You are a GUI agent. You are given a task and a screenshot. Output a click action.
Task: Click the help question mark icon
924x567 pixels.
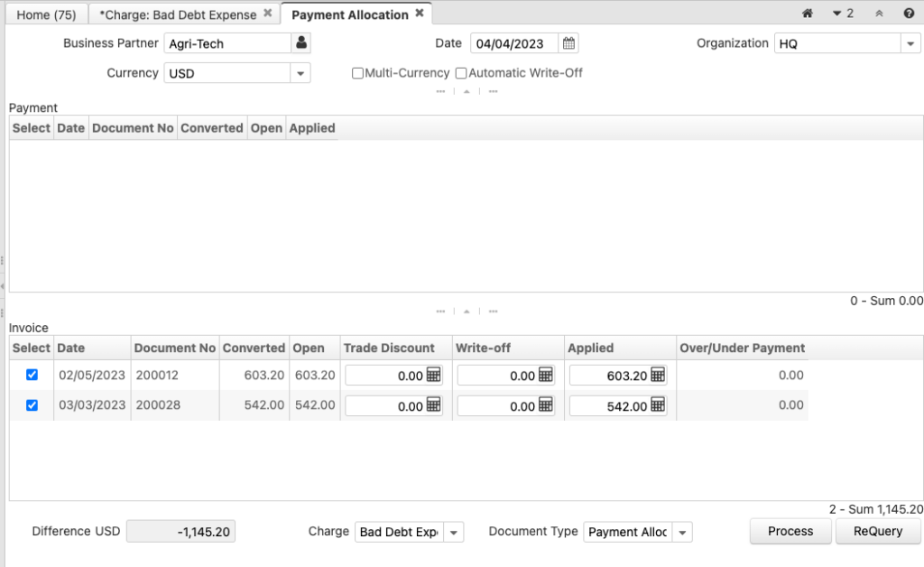click(x=909, y=14)
